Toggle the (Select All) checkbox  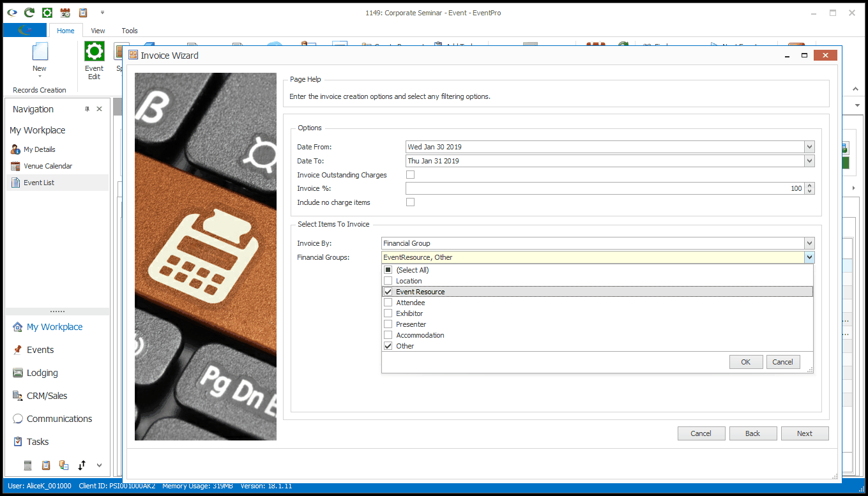tap(388, 270)
